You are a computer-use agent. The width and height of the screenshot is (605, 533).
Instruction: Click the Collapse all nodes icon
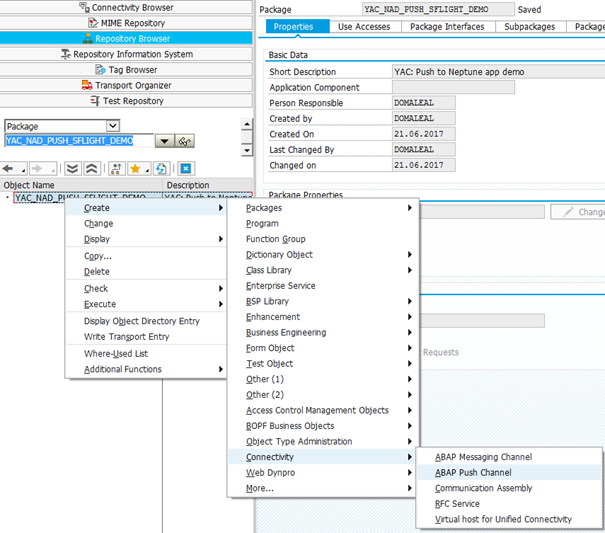click(92, 169)
